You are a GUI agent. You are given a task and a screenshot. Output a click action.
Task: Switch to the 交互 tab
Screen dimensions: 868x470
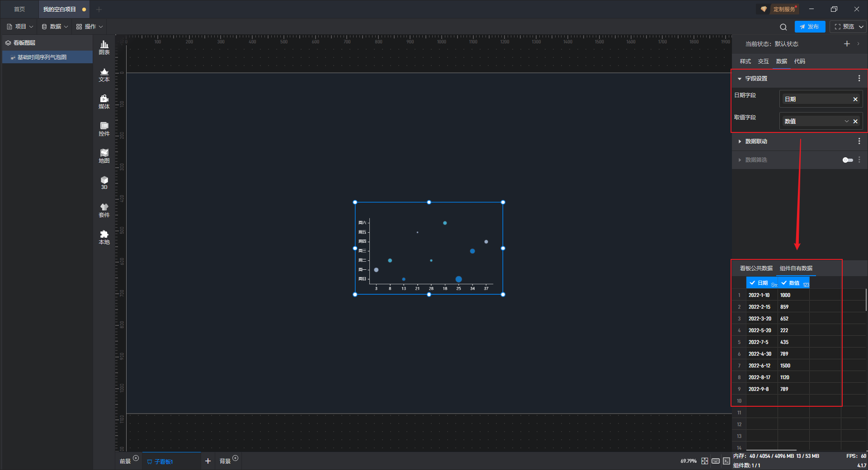763,61
